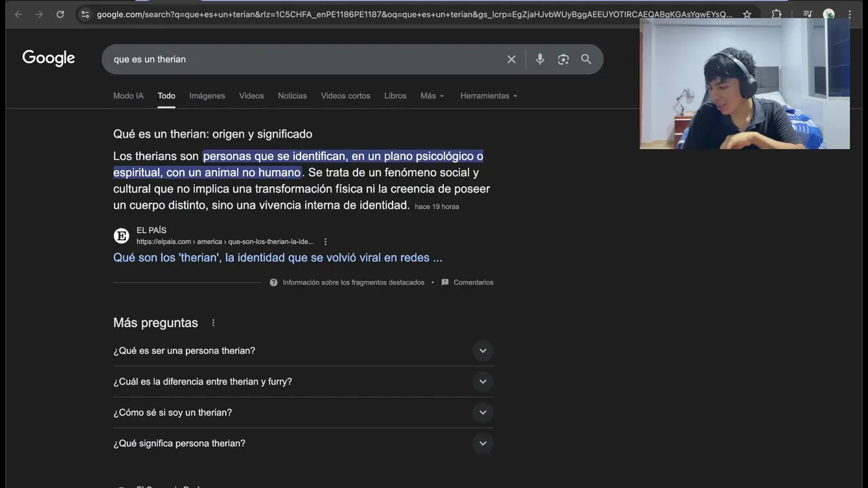Open the Herramientas dropdown

(488, 96)
